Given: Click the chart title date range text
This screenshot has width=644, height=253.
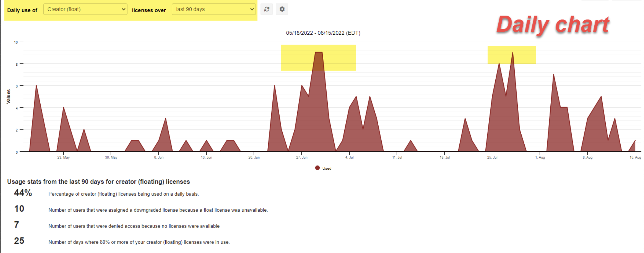Looking at the screenshot, I should (324, 33).
